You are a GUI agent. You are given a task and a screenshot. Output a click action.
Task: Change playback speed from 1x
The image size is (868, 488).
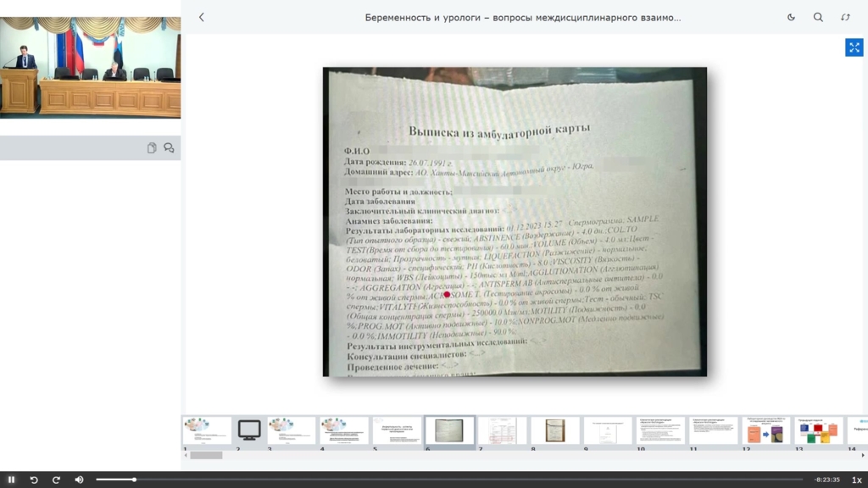[x=856, y=480]
